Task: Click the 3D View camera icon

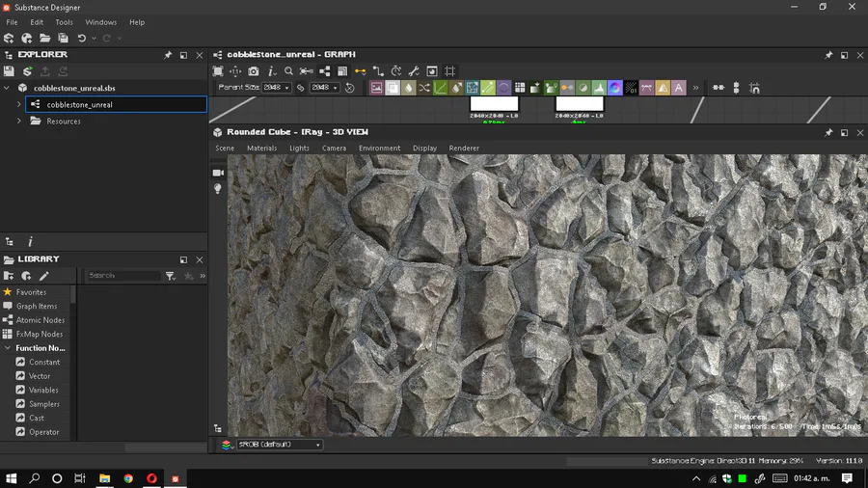Action: click(x=218, y=173)
